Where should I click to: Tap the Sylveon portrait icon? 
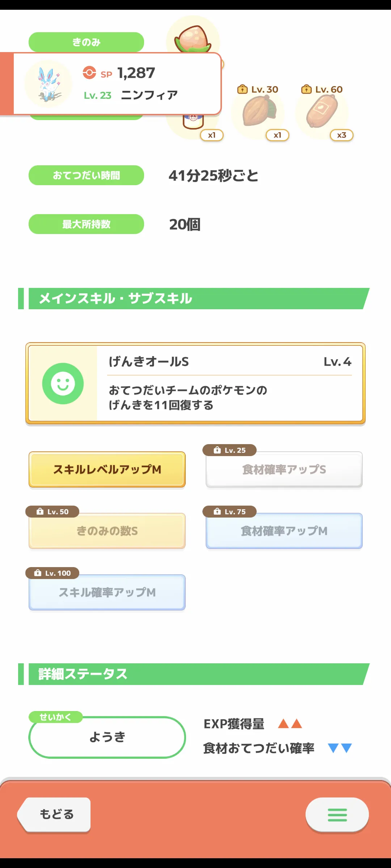coord(49,84)
